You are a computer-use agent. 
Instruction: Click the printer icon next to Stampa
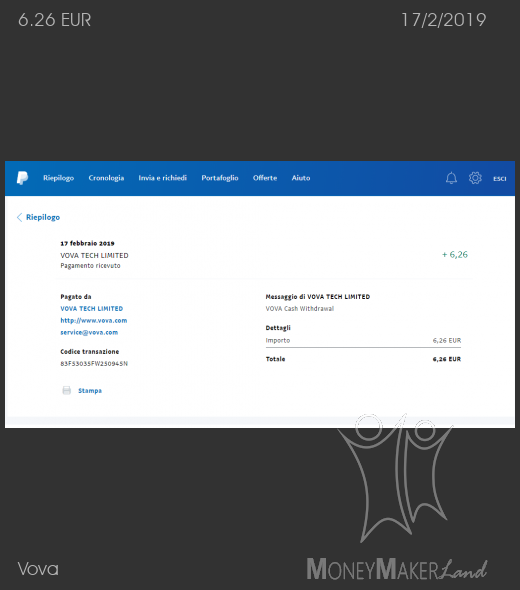click(x=67, y=390)
